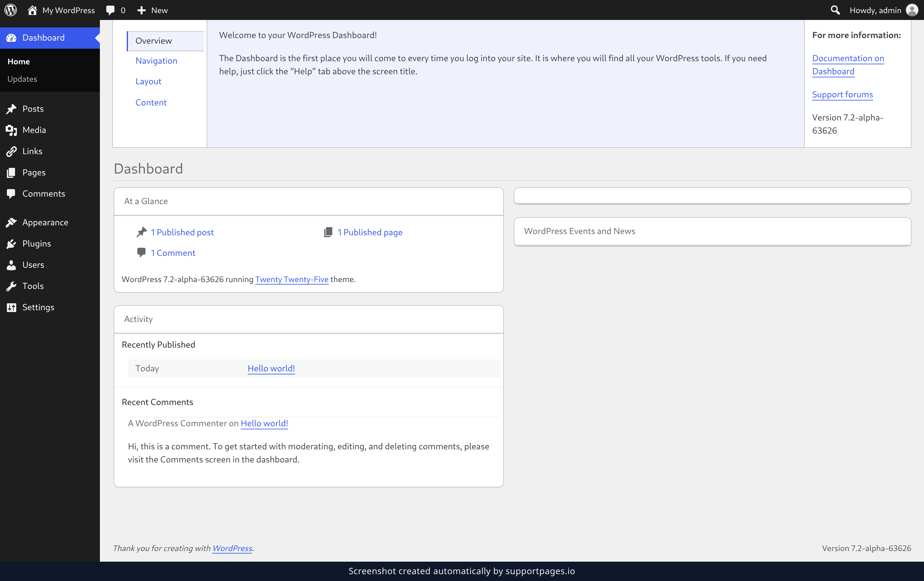Click the My WordPress site name

coord(68,10)
